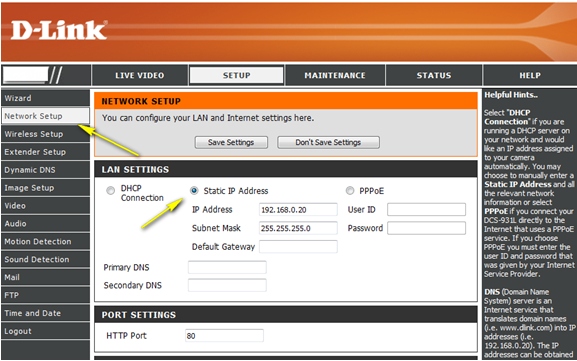Click the D-Link logo

point(59,30)
